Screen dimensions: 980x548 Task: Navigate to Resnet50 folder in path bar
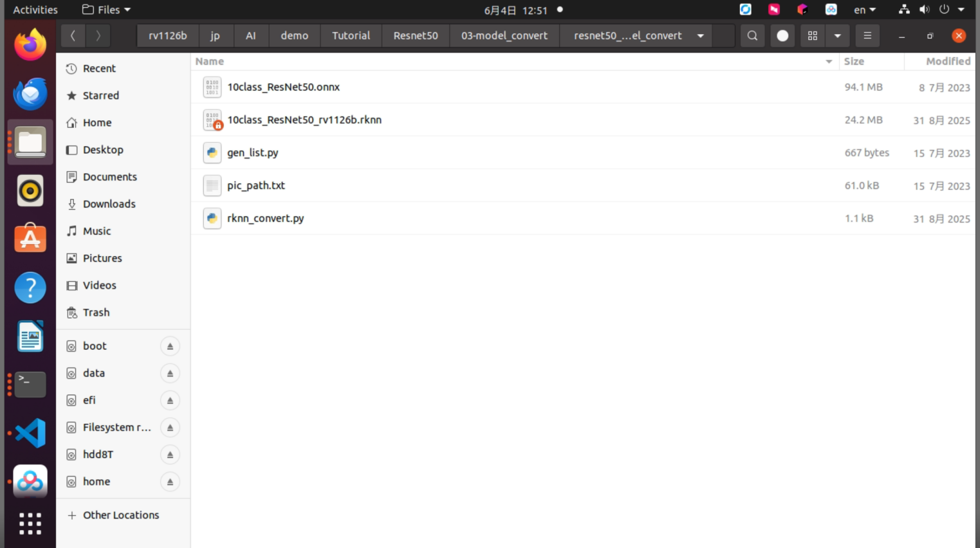coord(416,36)
